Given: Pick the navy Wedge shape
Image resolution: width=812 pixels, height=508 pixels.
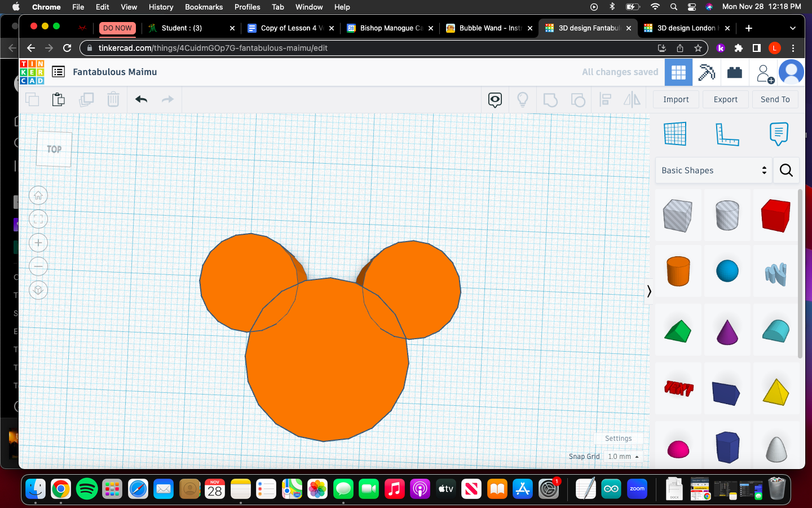Looking at the screenshot, I should pos(726,393).
